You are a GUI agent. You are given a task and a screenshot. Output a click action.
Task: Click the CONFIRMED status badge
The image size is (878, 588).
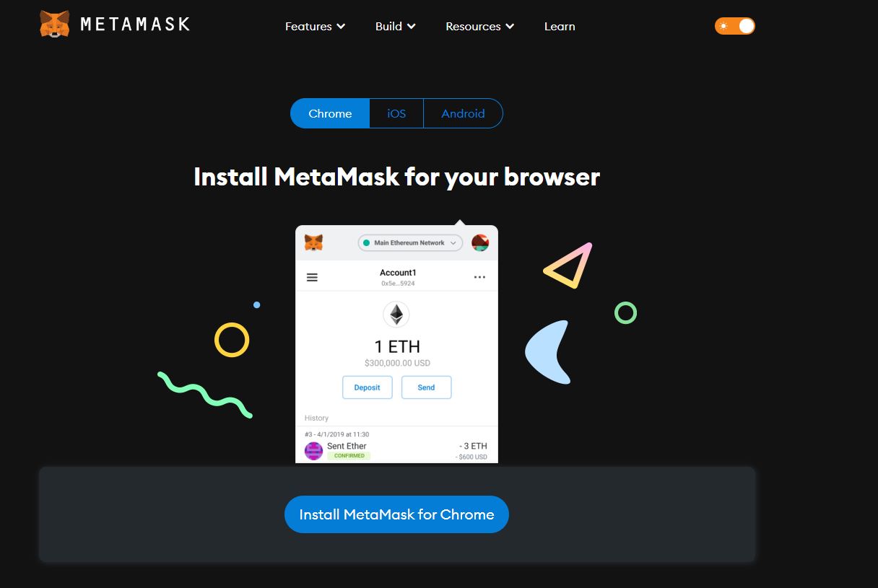pos(349,456)
